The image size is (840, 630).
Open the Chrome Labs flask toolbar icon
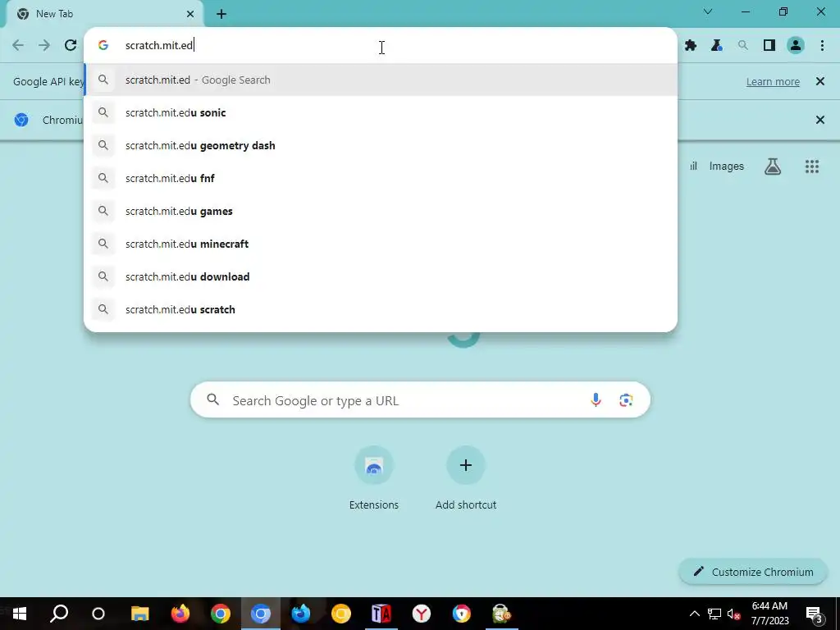pos(717,46)
